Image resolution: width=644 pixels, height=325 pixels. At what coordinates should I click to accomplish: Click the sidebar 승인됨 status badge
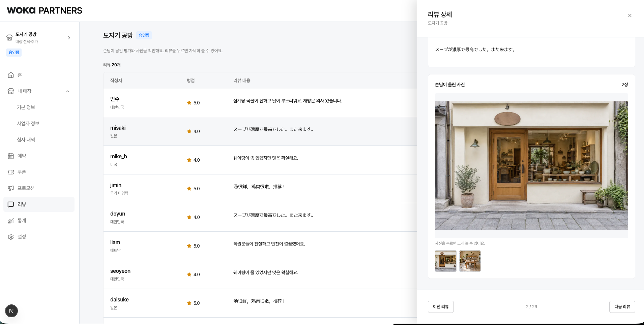14,53
